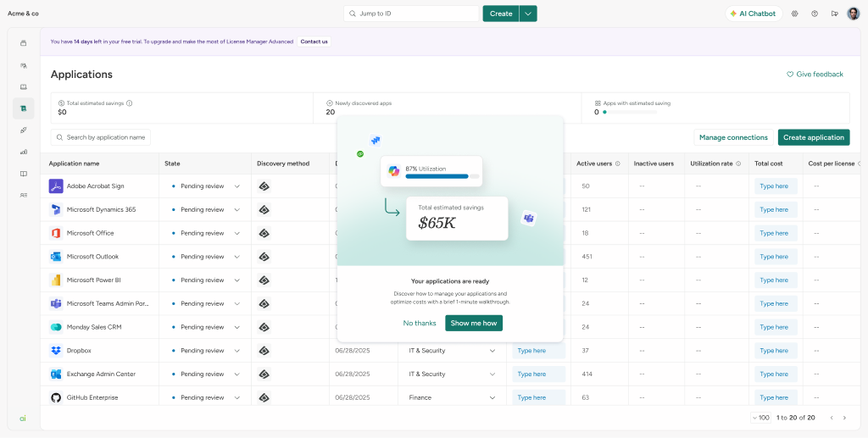Screen dimensions: 868x438
Task: Expand the Create button dropdown arrow
Action: (x=528, y=14)
